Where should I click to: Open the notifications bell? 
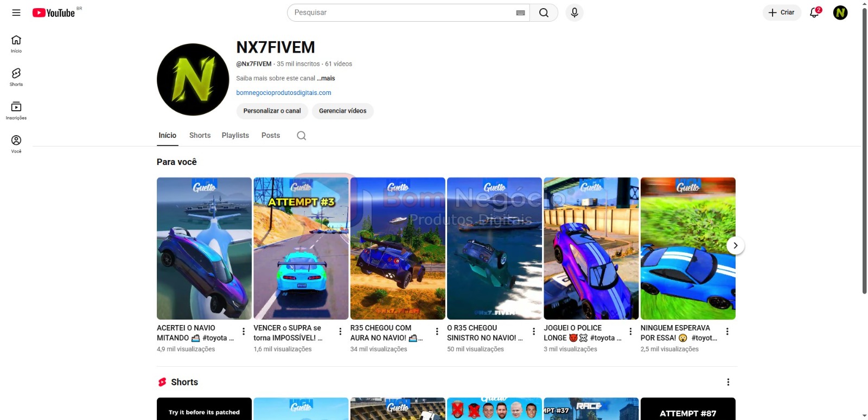coord(814,12)
